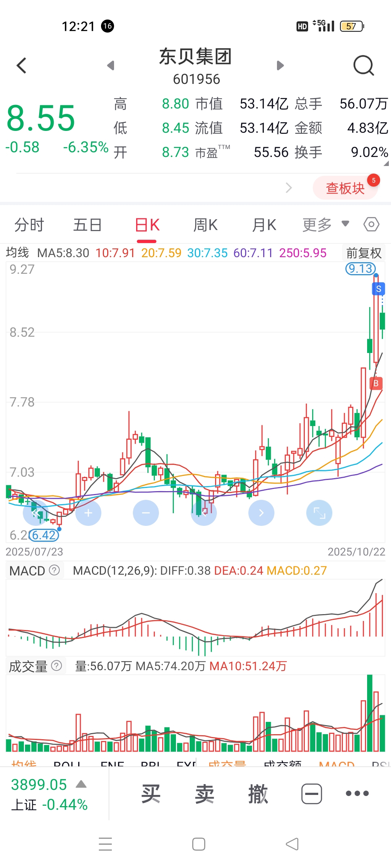Open the 更多 period dropdown
Image resolution: width=391 pixels, height=868 pixels.
tap(326, 225)
